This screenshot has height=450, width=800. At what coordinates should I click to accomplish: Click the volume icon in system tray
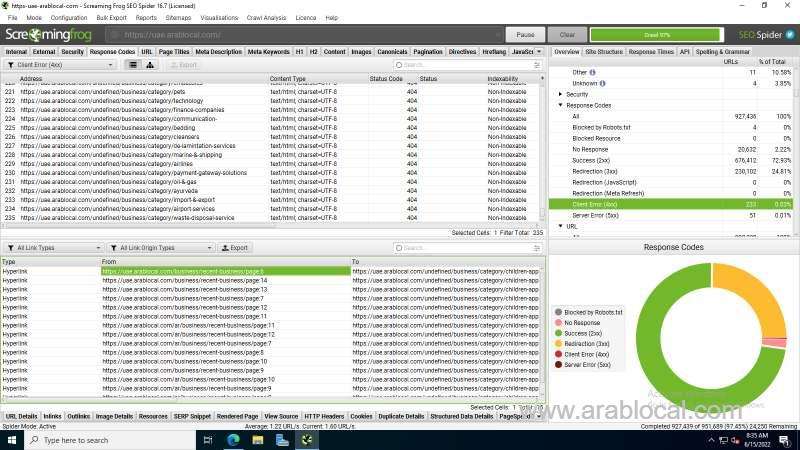coord(735,440)
